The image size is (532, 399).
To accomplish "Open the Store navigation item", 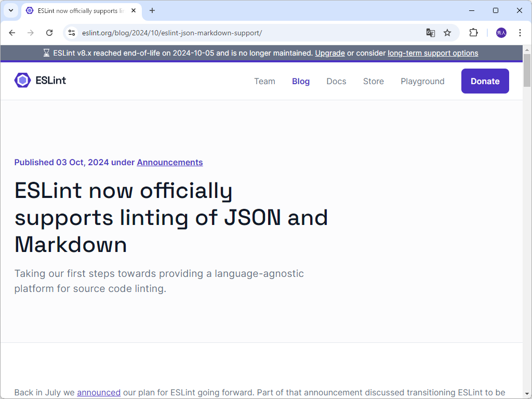I will tap(373, 82).
